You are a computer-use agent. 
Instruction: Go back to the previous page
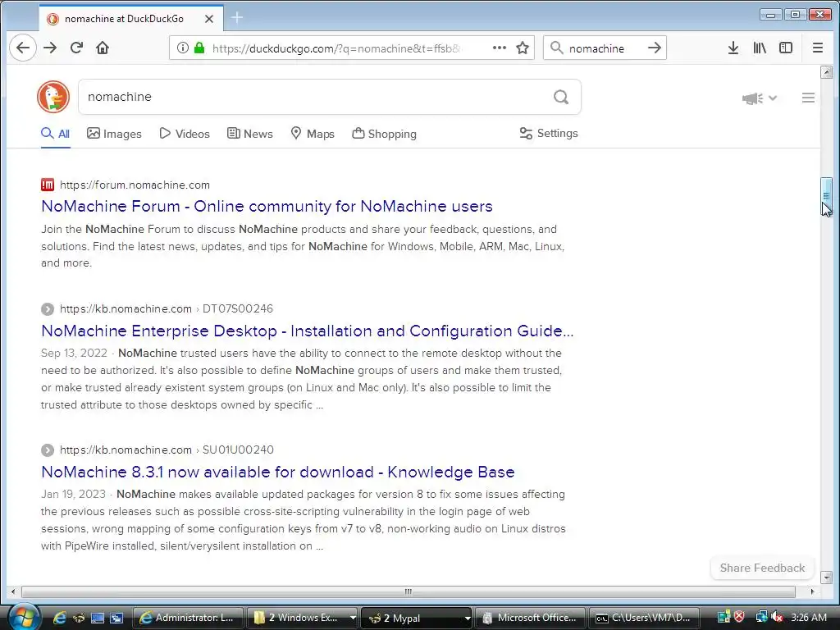click(22, 48)
